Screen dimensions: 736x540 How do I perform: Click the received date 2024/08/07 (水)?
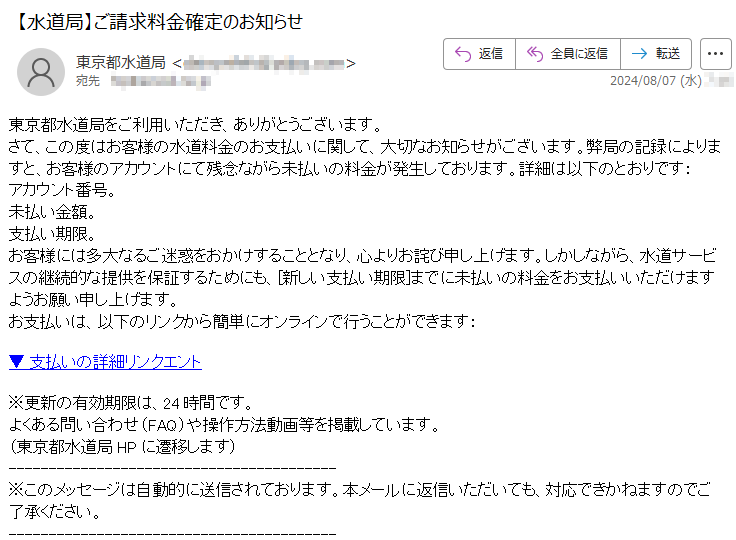(x=655, y=81)
